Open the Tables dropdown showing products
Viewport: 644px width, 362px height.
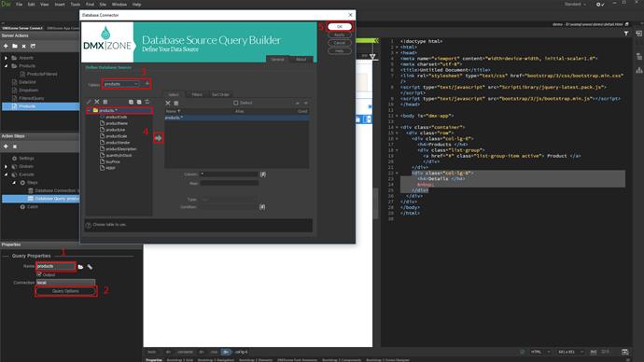[x=121, y=84]
